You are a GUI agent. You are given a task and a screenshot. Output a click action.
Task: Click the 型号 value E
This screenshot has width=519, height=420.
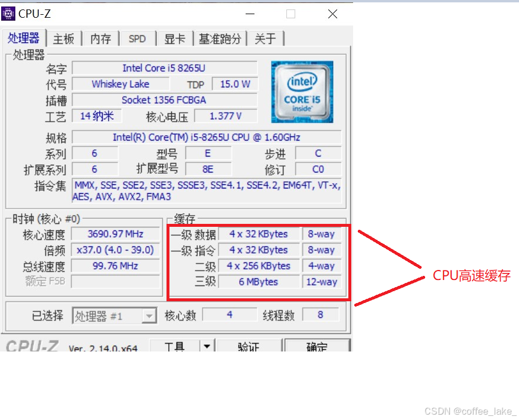tap(208, 154)
